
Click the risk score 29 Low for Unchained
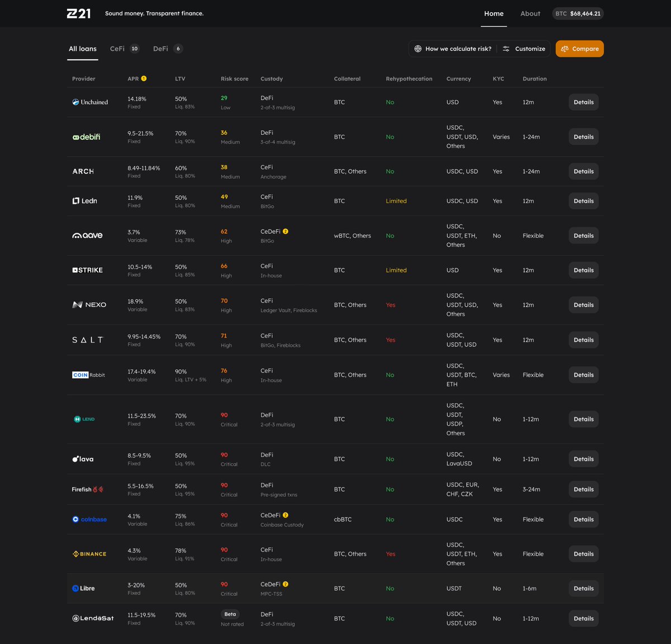coord(225,102)
